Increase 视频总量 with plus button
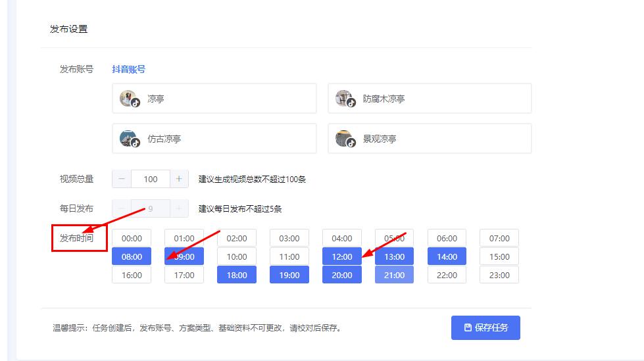 click(x=179, y=179)
